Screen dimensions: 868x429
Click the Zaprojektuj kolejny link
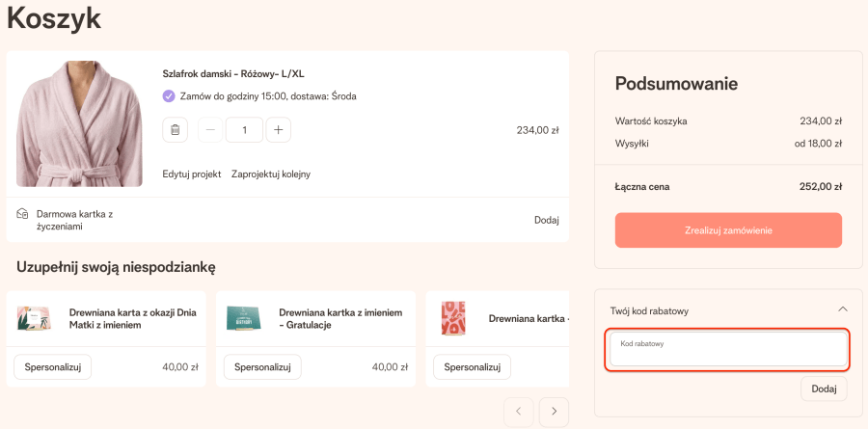point(271,174)
